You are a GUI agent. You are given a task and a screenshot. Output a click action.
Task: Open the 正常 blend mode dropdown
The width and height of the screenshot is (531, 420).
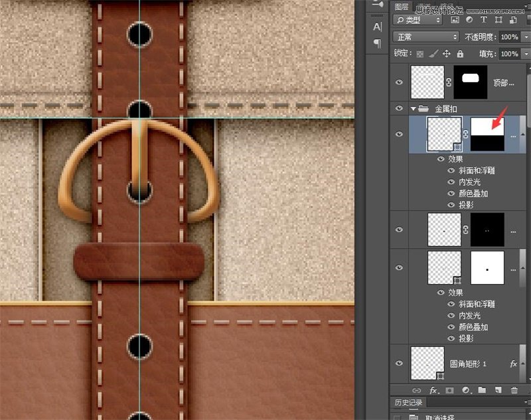426,37
